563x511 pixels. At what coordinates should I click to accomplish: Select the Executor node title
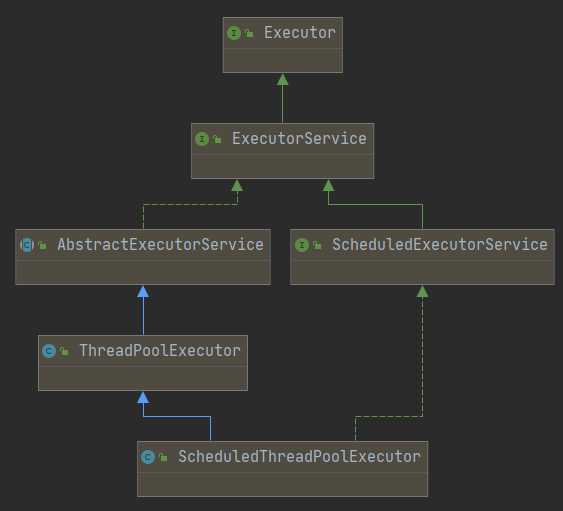(x=300, y=33)
